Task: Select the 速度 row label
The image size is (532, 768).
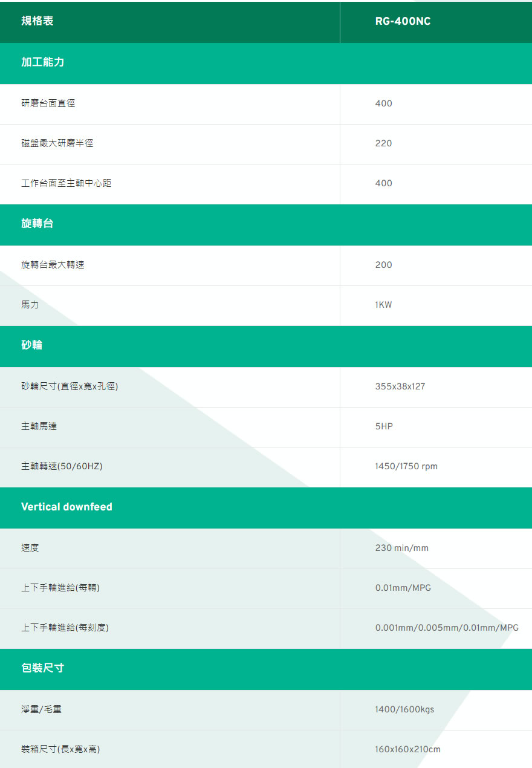Action: coord(30,548)
